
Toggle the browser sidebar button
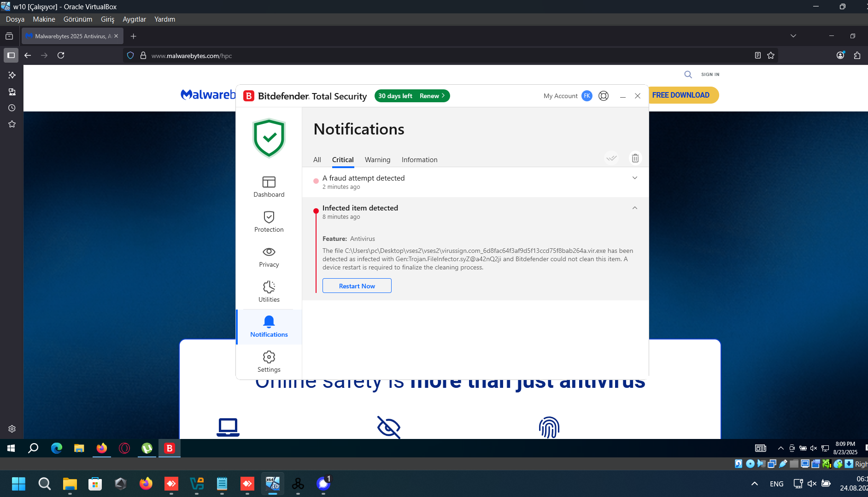(x=11, y=55)
